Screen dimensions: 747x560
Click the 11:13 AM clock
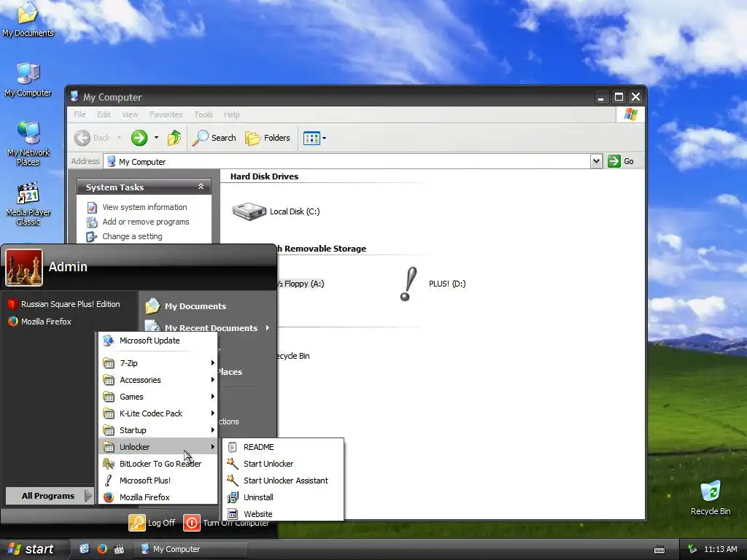point(720,549)
